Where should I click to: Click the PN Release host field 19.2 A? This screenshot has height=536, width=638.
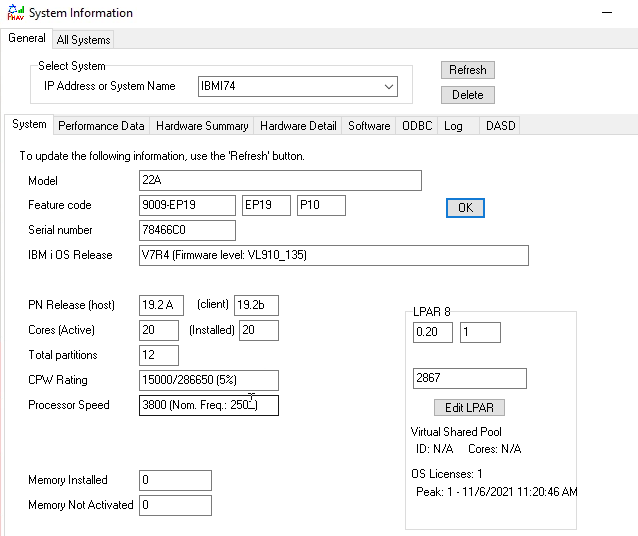(x=161, y=305)
